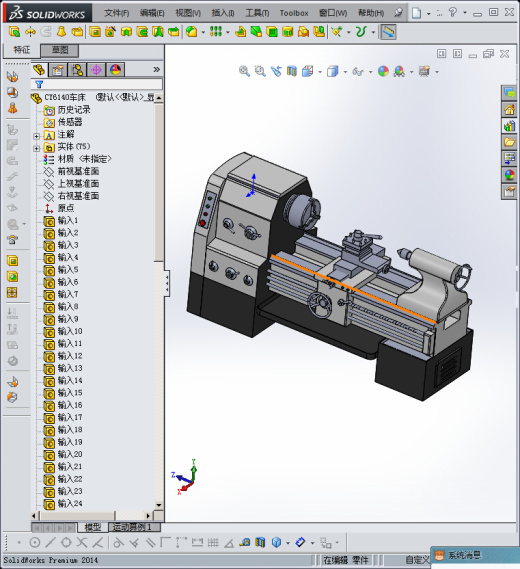The image size is (520, 569).
Task: Switch to the 运动算例1 tab
Action: pos(134,527)
